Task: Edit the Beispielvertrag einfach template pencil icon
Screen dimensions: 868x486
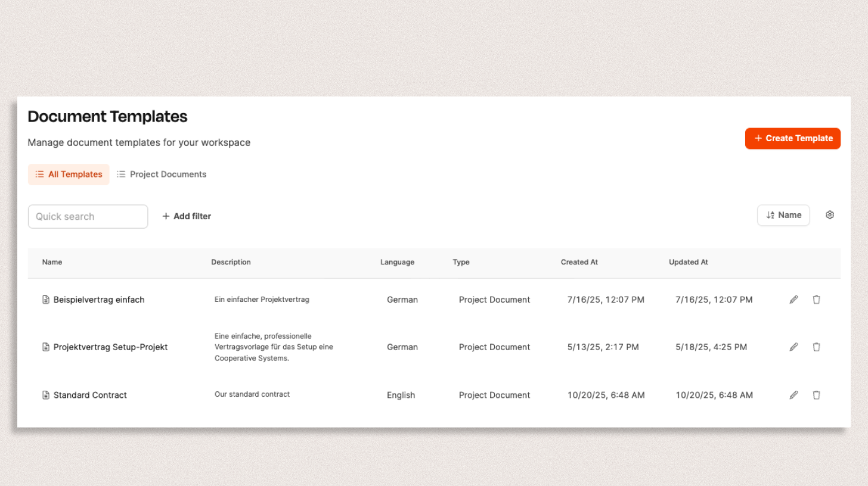Action: [793, 300]
